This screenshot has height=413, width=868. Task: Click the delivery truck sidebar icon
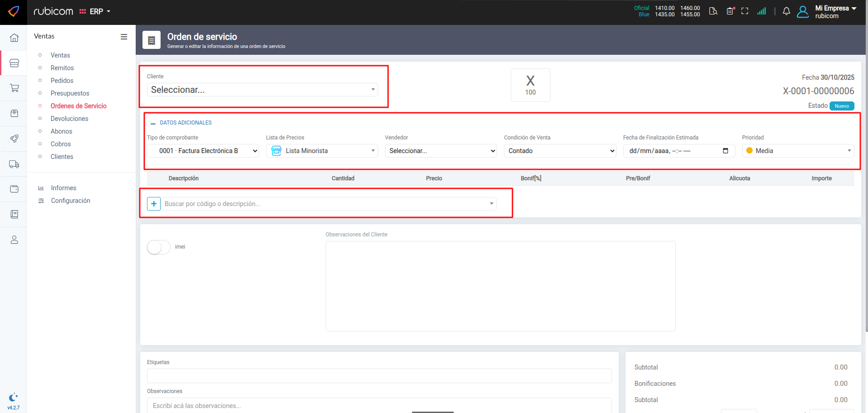(14, 164)
